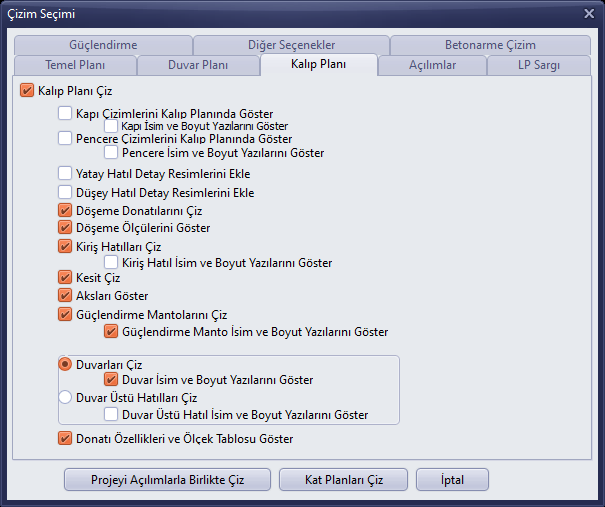Disable Aksları Göster checkbox
The height and width of the screenshot is (507, 605).
click(x=65, y=295)
